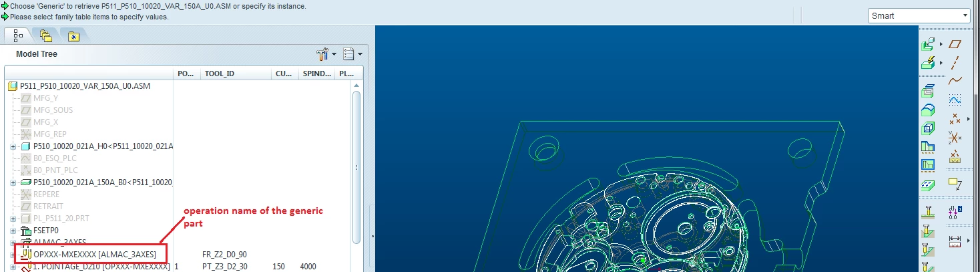Click the blue pocket profile icon
This screenshot has height=272, width=980.
pos(928,164)
